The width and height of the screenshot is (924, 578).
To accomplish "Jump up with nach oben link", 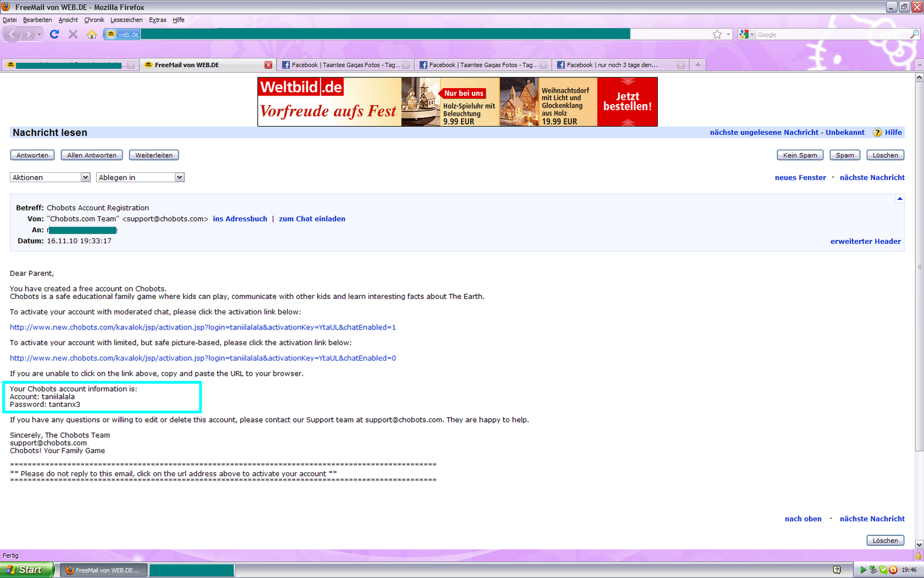I will point(803,518).
